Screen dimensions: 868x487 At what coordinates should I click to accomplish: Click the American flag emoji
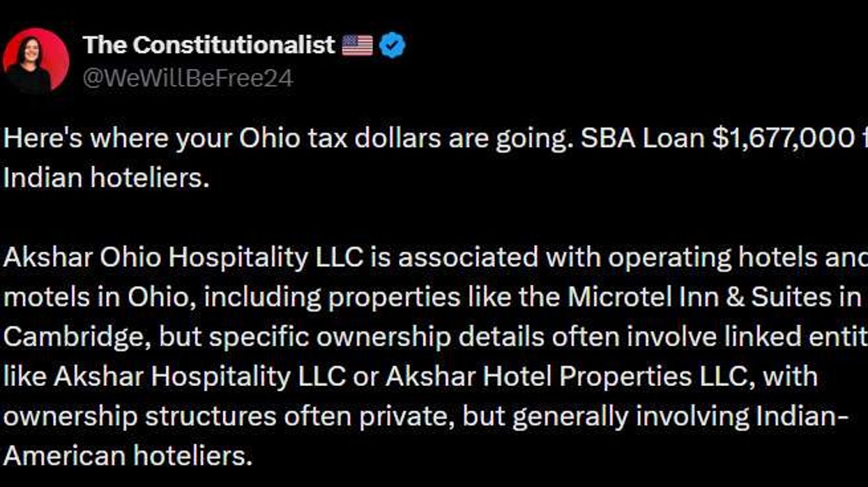click(x=357, y=46)
